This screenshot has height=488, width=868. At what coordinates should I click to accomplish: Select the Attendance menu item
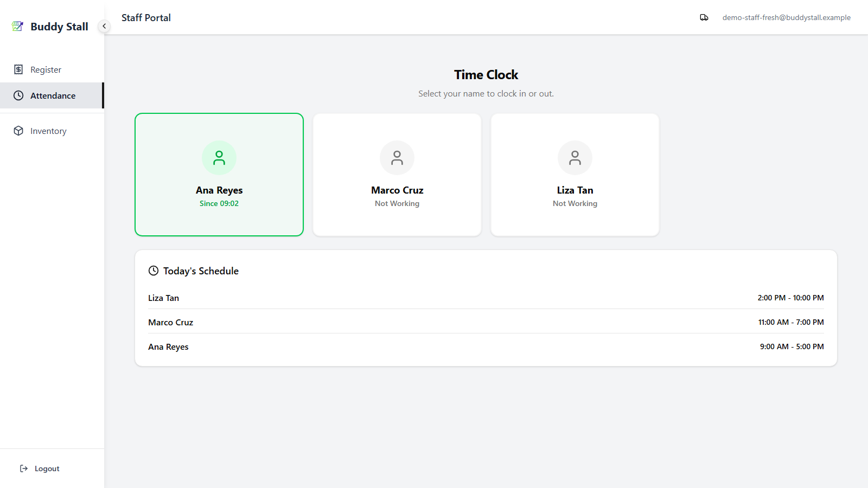[x=52, y=95]
